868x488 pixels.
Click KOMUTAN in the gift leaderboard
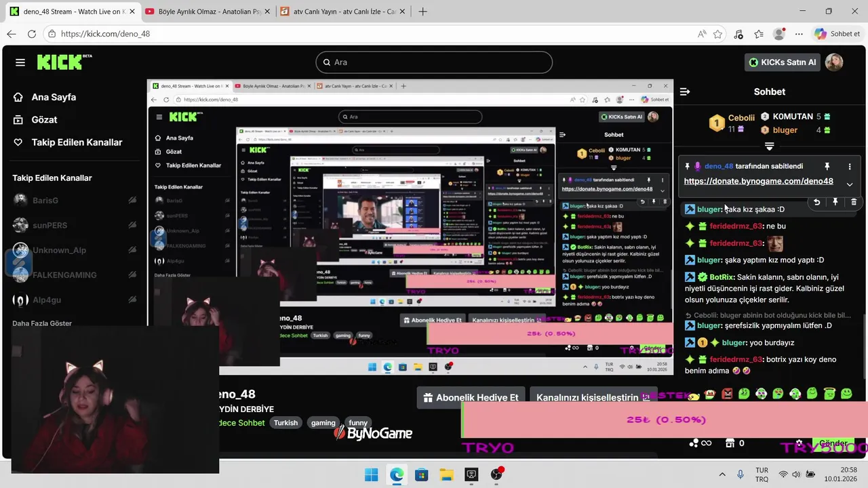[x=792, y=117]
